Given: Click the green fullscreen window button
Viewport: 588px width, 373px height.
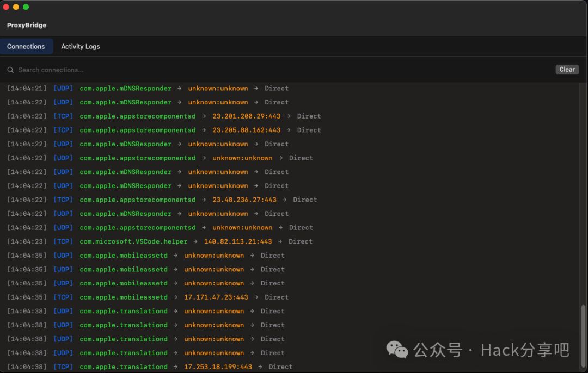Looking at the screenshot, I should pyautogui.click(x=26, y=7).
